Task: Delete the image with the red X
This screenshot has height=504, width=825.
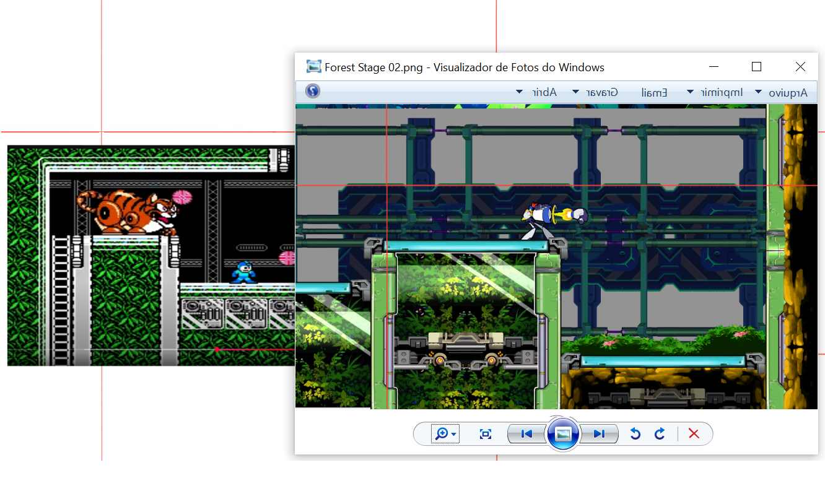Action: point(694,434)
